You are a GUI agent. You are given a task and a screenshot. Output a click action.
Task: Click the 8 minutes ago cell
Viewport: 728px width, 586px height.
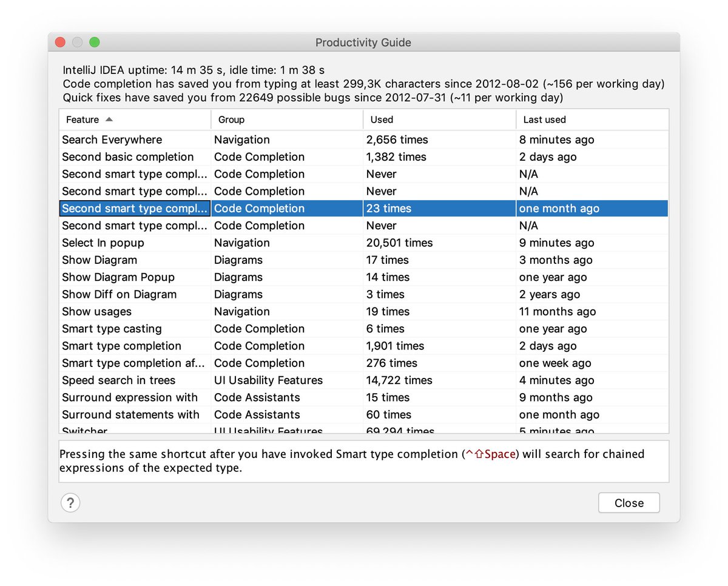point(592,140)
